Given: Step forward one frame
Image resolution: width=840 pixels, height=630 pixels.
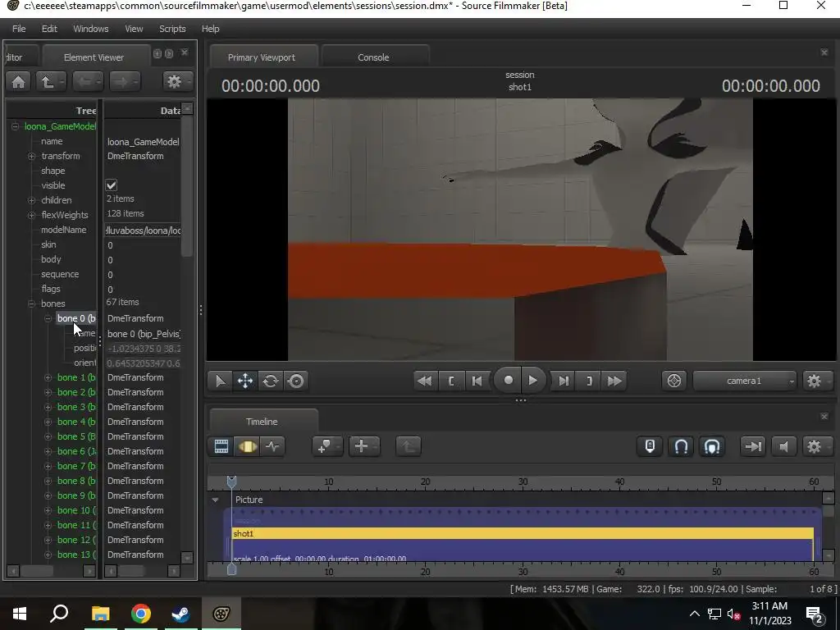Looking at the screenshot, I should (x=564, y=381).
